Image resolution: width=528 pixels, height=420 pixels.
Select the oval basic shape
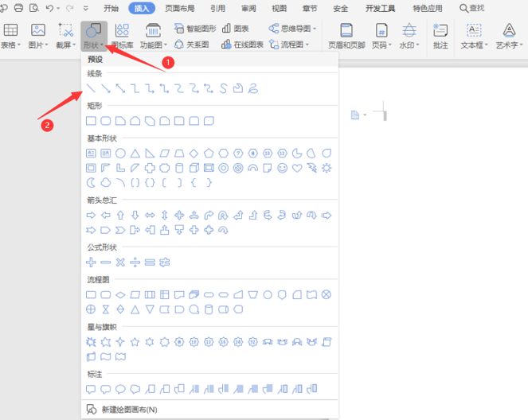point(120,154)
